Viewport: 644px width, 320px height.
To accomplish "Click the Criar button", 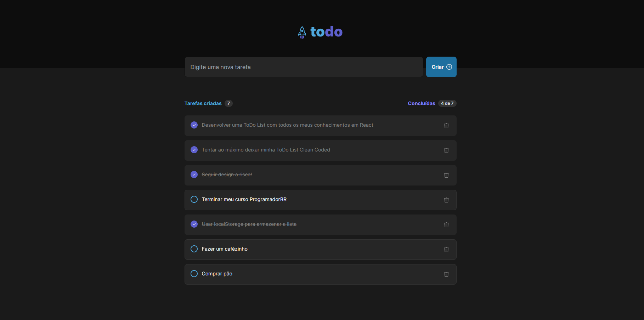I will pyautogui.click(x=441, y=67).
